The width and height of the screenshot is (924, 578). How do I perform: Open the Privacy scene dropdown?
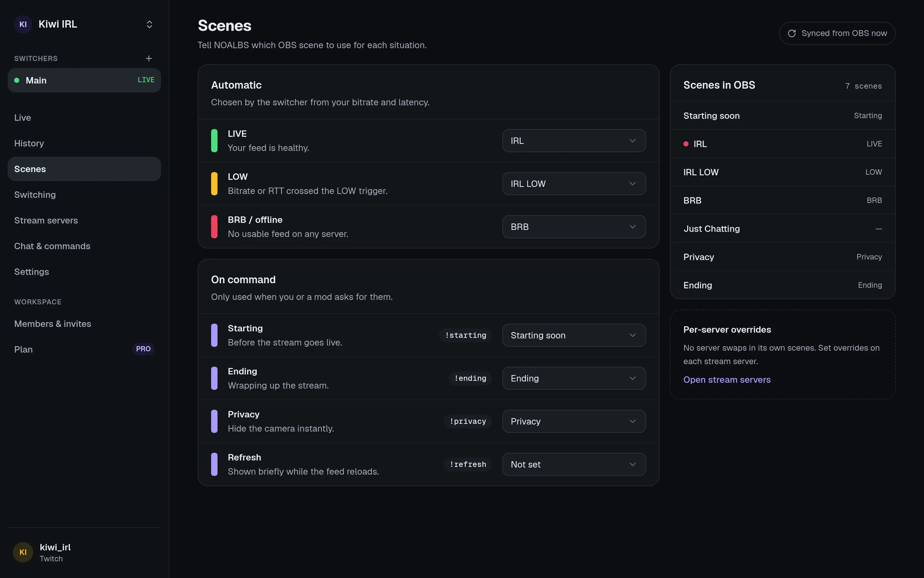pyautogui.click(x=574, y=421)
